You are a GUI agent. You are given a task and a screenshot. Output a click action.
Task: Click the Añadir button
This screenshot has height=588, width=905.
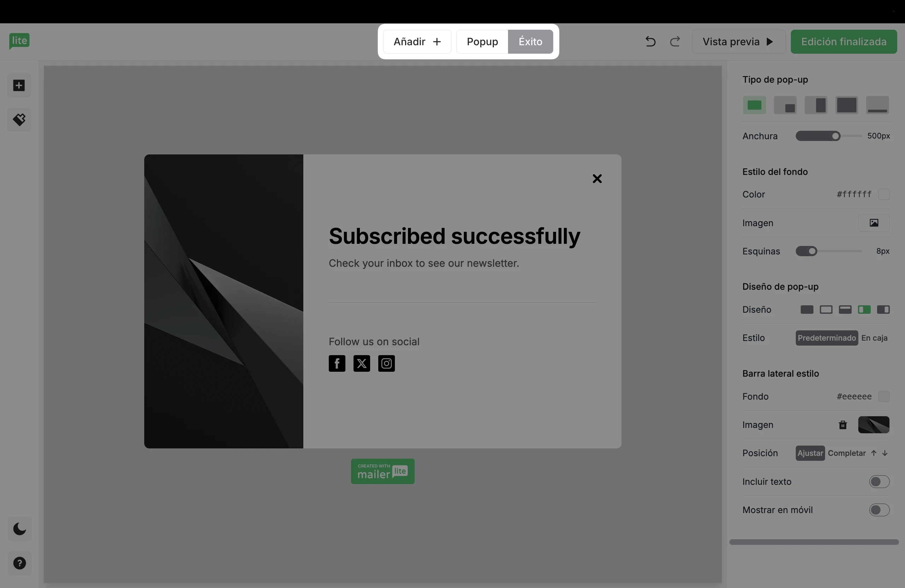tap(417, 41)
